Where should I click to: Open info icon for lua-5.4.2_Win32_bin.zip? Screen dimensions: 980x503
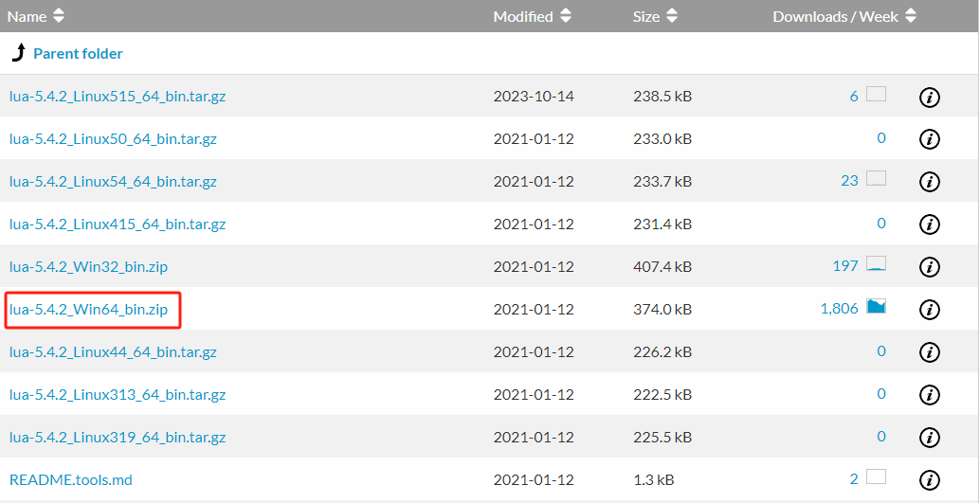(x=930, y=267)
